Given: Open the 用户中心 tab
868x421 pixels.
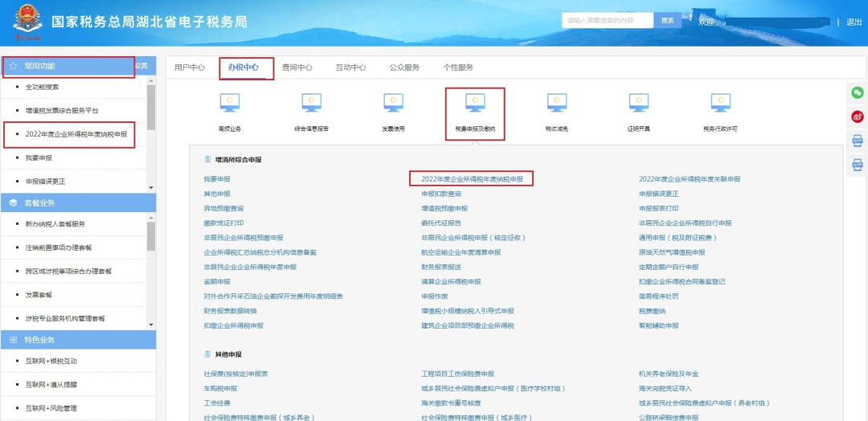Looking at the screenshot, I should point(190,67).
